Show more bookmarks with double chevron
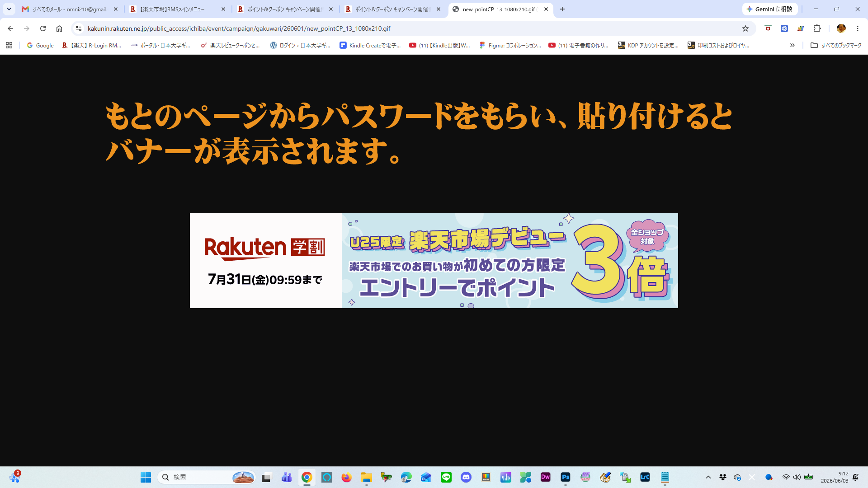The image size is (868, 488). click(792, 45)
